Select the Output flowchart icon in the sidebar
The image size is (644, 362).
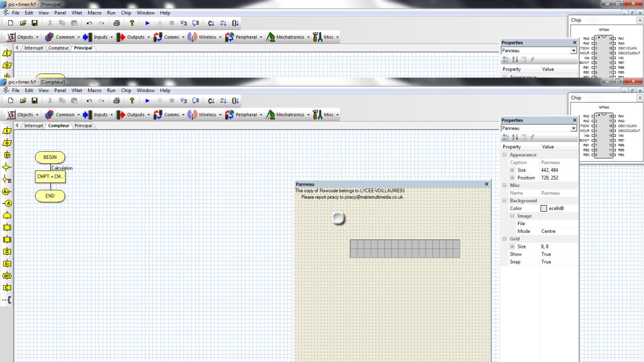tap(7, 143)
